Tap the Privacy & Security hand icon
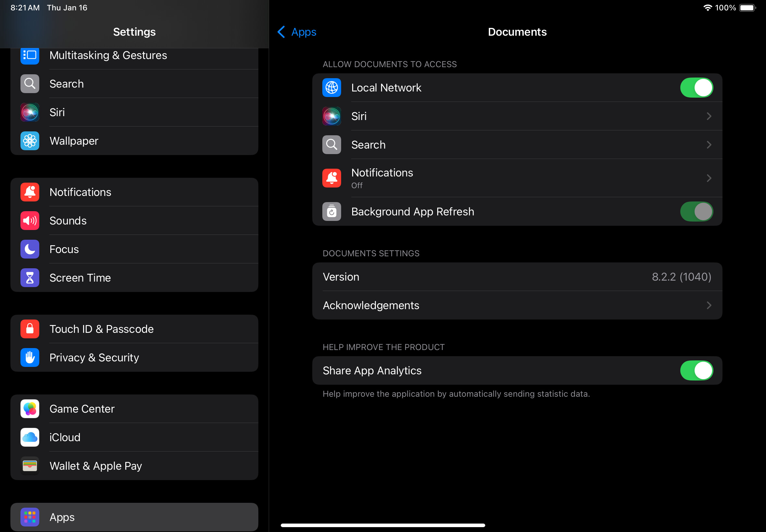This screenshot has width=766, height=532. 30,357
